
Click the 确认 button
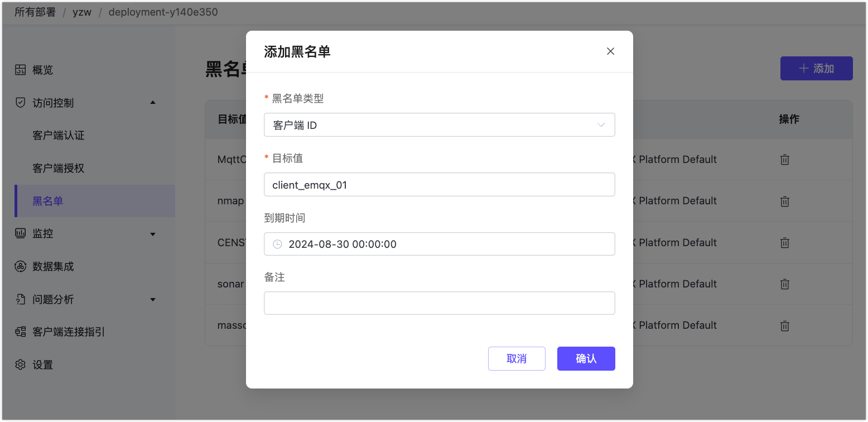[x=586, y=358]
